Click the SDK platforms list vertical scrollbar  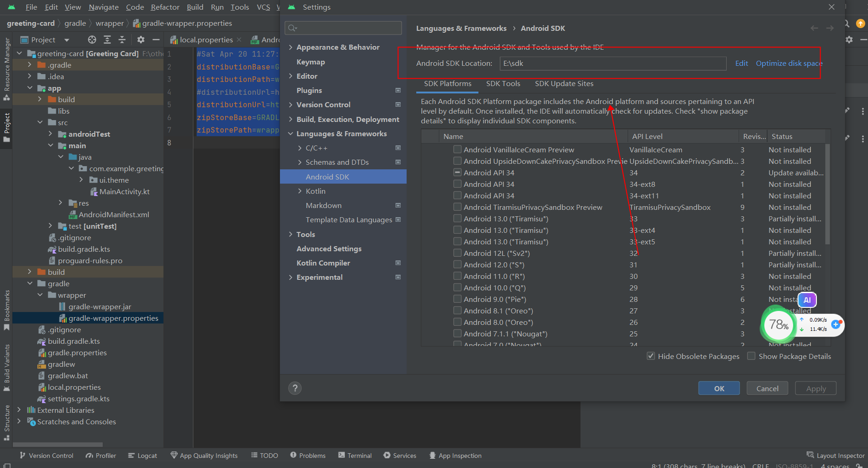tap(827, 193)
